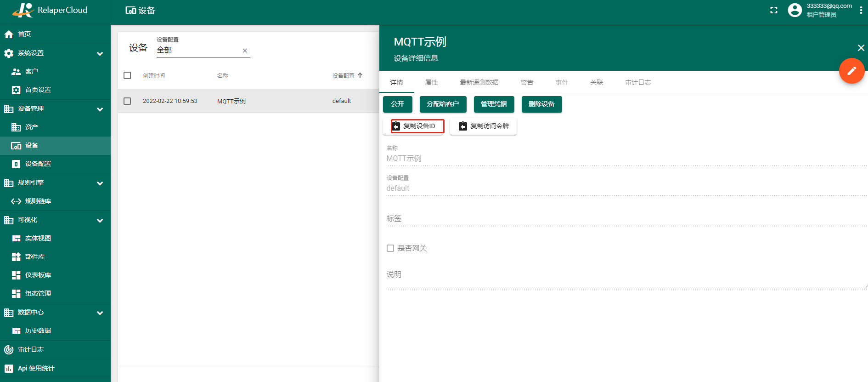Click the 组态管理 icon
This screenshot has width=868, height=382.
(x=16, y=293)
